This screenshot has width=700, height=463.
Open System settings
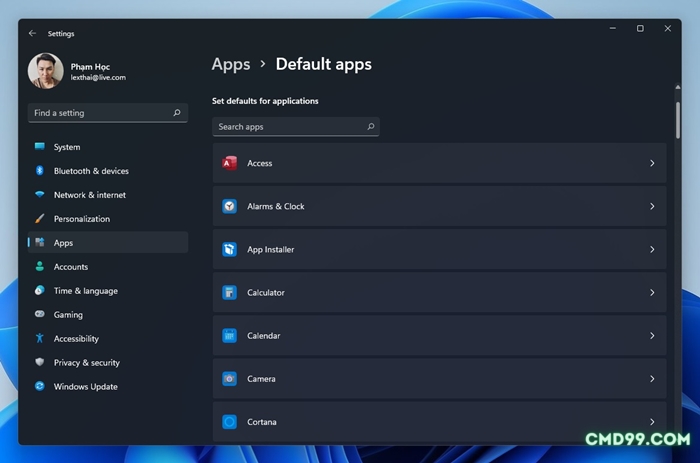[108, 147]
